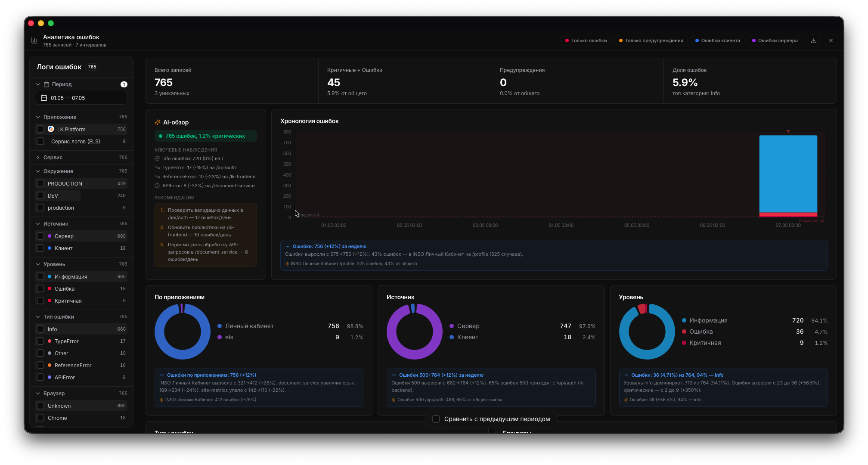868x465 pixels.
Task: Click the Информация donut legend color dot
Action: click(684, 320)
